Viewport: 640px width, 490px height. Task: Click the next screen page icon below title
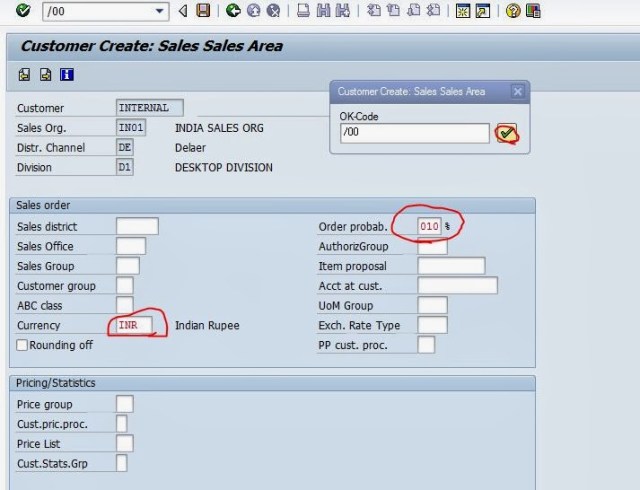click(x=46, y=75)
